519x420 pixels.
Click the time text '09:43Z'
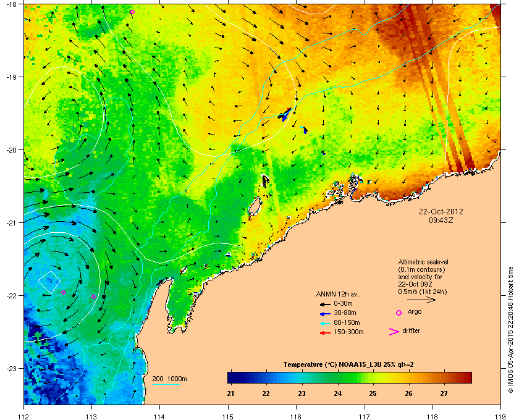(441, 220)
